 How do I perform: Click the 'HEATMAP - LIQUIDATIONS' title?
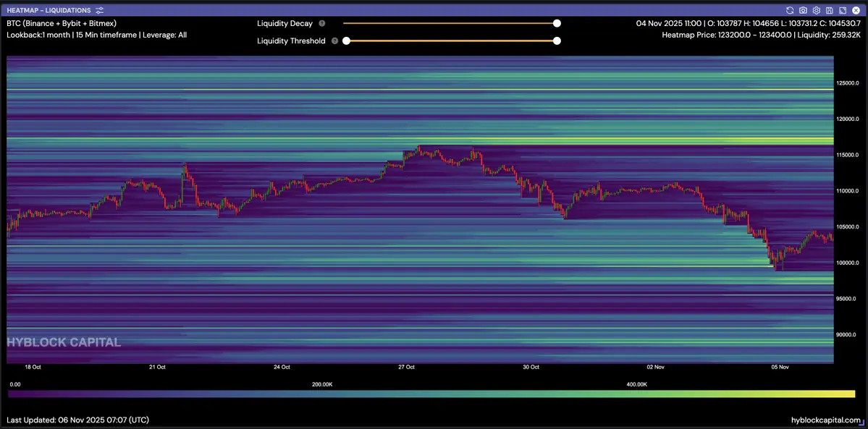point(49,11)
